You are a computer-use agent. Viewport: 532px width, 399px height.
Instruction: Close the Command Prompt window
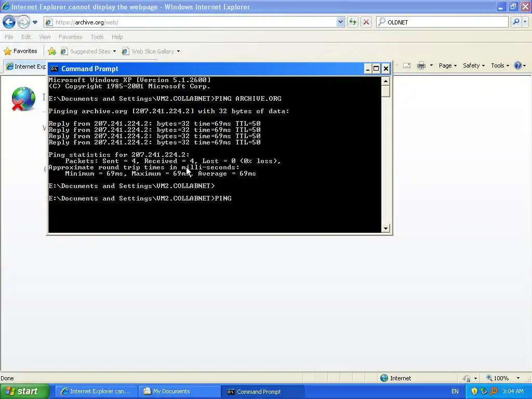(386, 69)
